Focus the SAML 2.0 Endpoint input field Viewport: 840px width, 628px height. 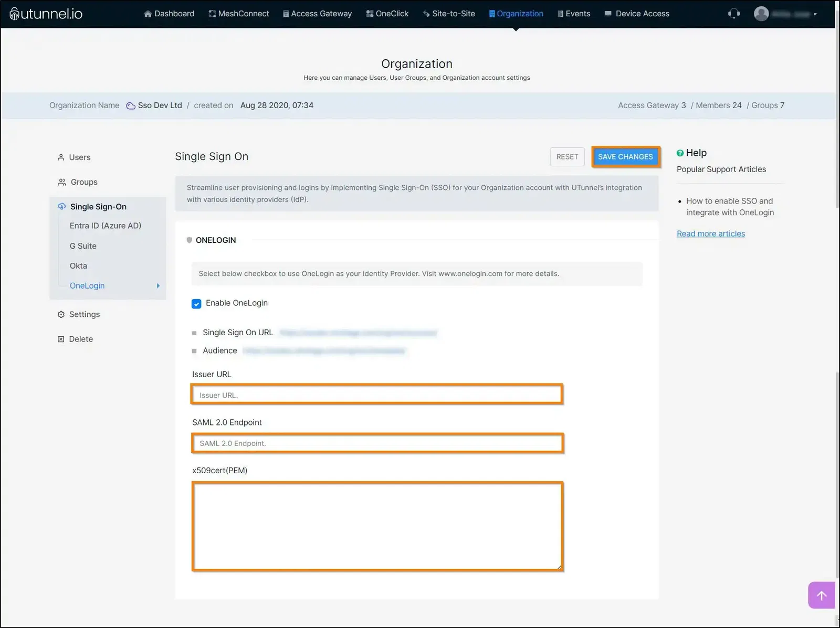click(377, 443)
